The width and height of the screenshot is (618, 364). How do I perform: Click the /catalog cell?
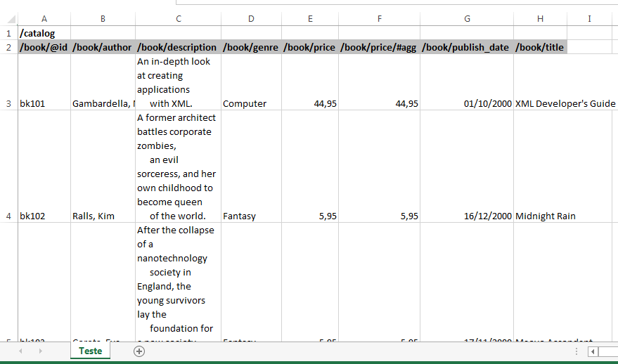point(44,33)
